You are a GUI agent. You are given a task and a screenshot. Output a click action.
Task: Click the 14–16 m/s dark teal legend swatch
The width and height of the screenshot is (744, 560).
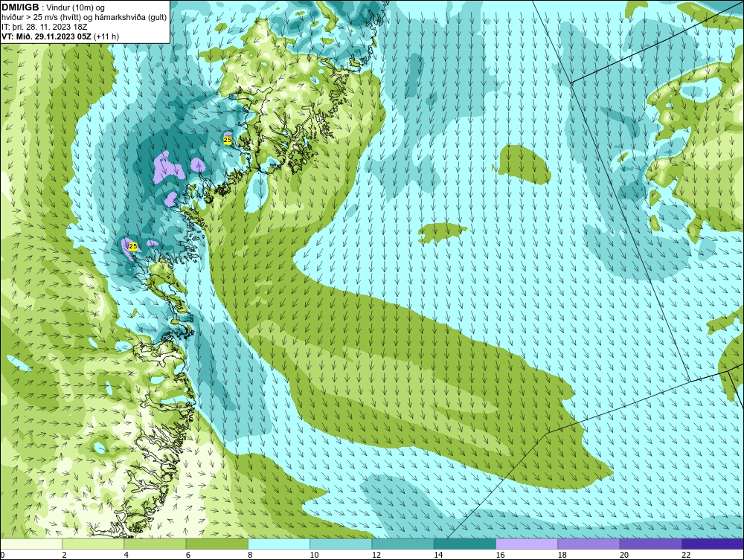pyautogui.click(x=465, y=544)
